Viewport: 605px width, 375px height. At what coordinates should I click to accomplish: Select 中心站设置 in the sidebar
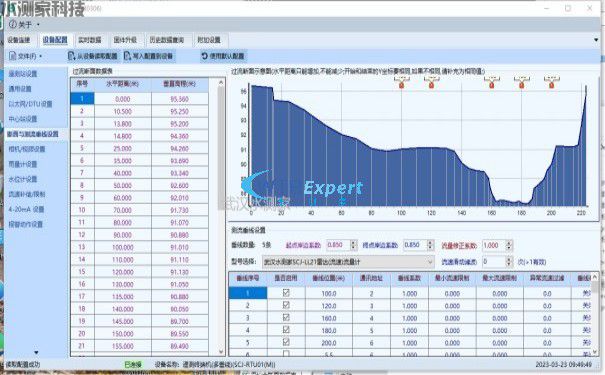click(x=23, y=119)
